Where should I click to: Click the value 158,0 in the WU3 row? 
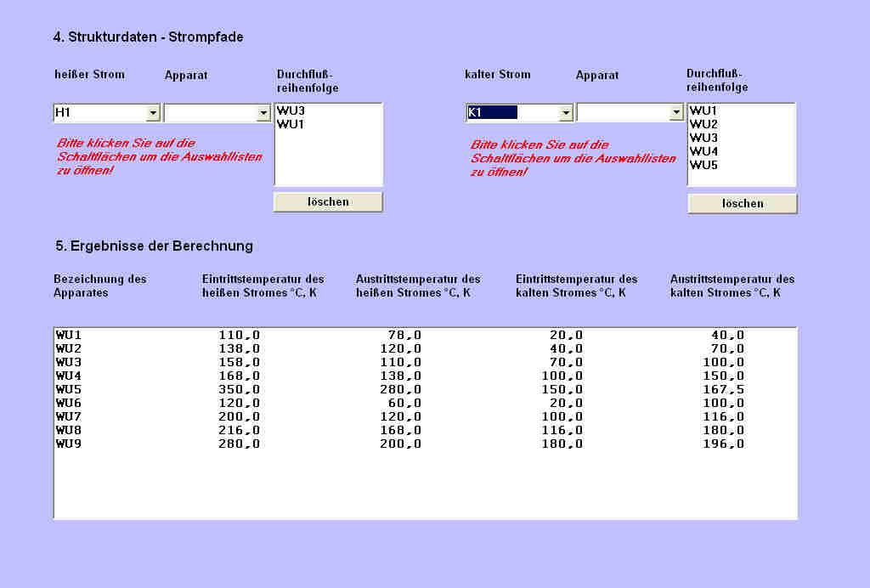pos(239,362)
